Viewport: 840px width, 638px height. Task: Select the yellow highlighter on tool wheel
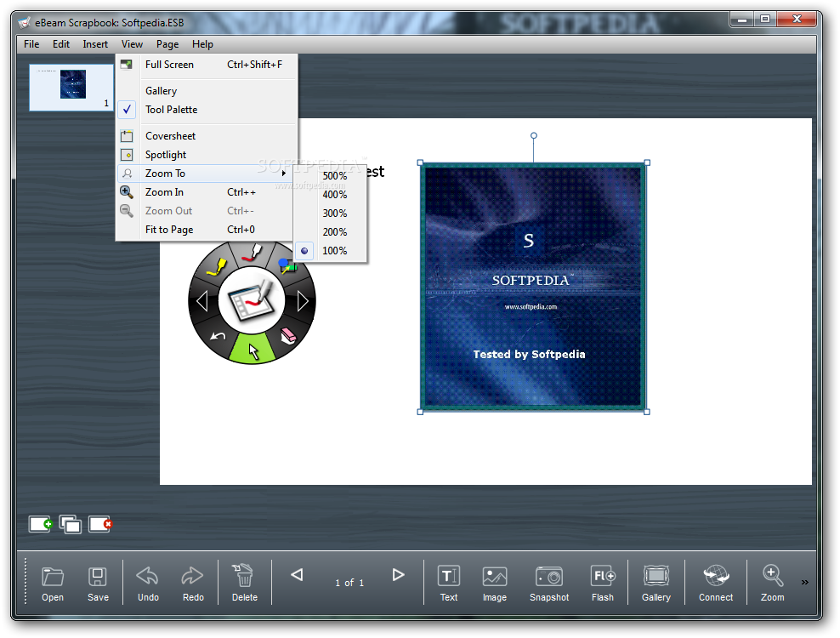217,266
